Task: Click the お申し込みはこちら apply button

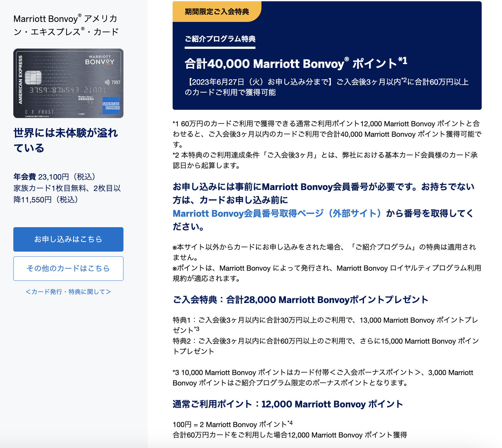Action: click(68, 239)
